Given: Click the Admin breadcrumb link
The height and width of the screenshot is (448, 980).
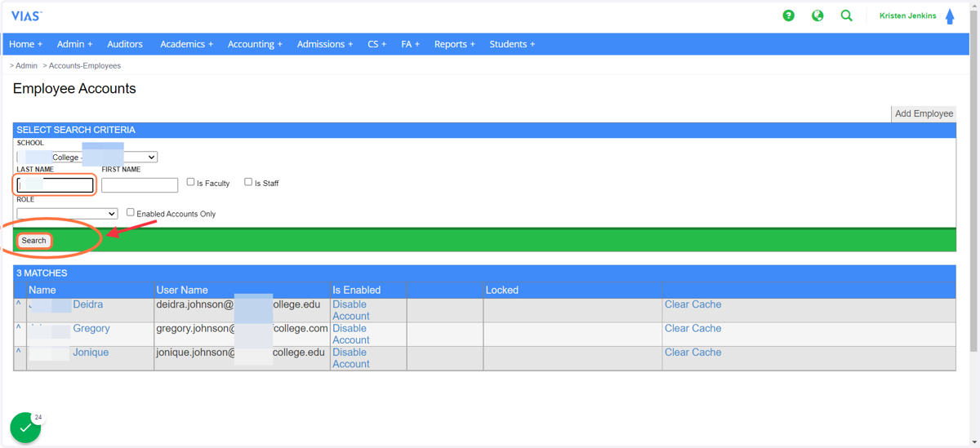Looking at the screenshot, I should click(x=26, y=65).
